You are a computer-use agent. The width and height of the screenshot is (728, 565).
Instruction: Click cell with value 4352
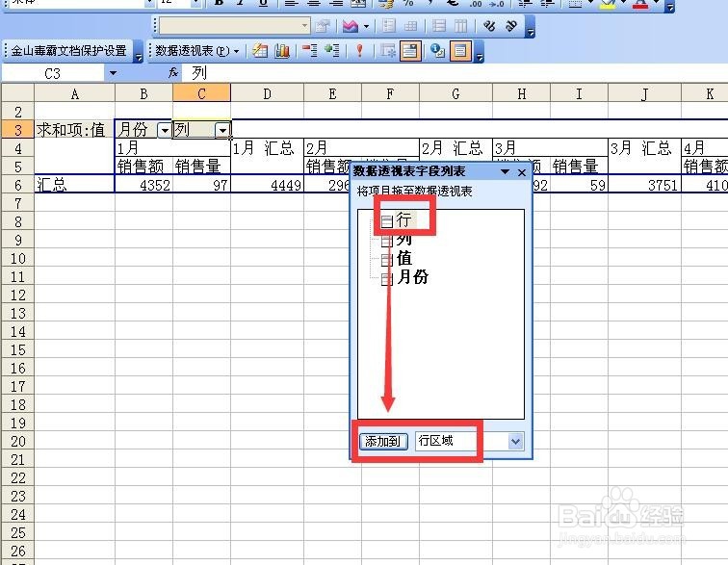point(143,185)
